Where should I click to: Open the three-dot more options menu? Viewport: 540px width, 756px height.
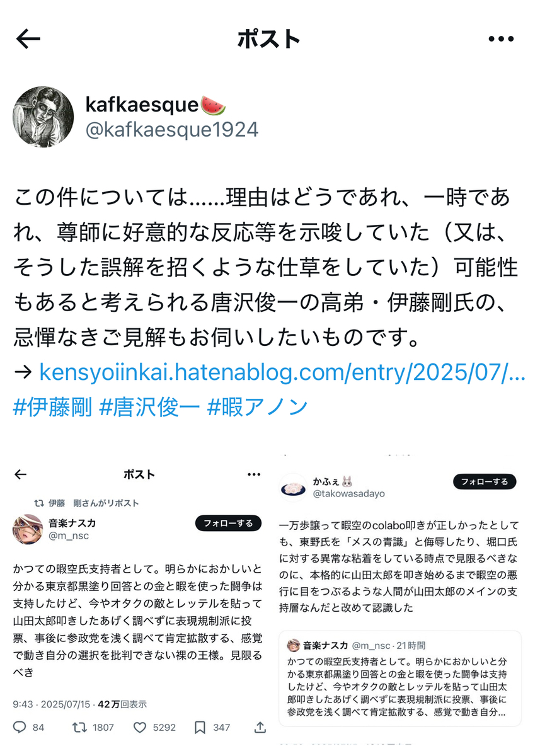(x=501, y=39)
